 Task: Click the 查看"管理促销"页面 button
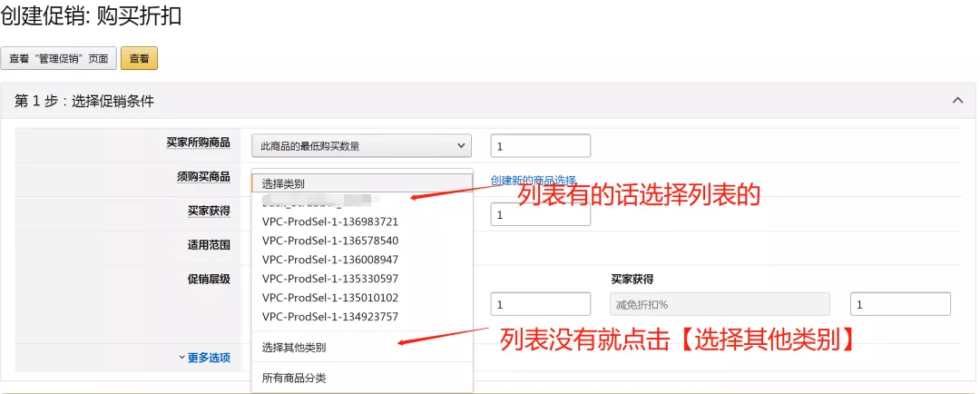pyautogui.click(x=58, y=59)
